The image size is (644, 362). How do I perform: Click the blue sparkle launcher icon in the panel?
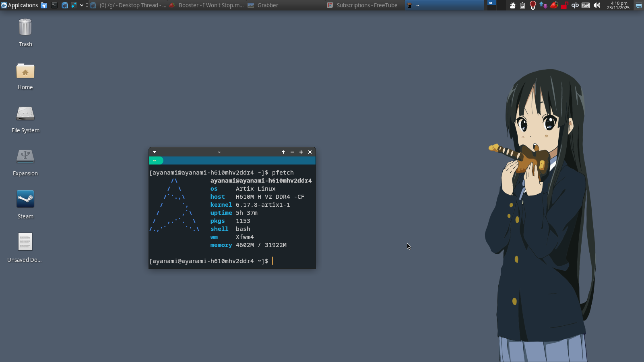click(74, 5)
